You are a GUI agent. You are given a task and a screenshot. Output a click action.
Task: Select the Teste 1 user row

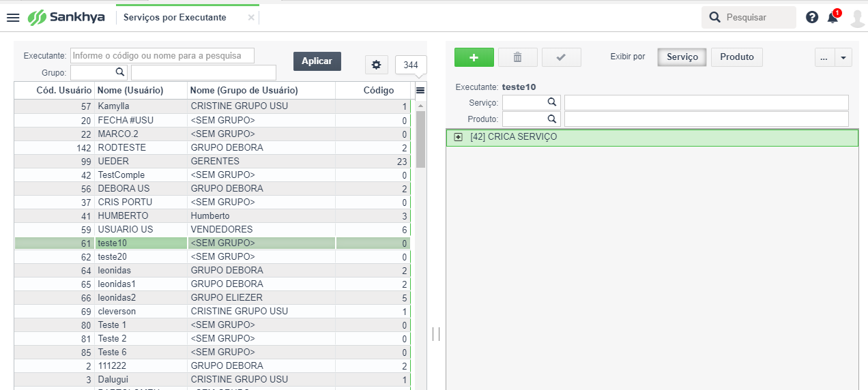point(212,325)
